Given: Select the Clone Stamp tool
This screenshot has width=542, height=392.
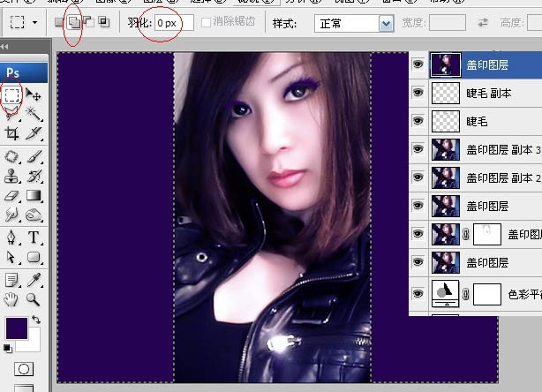Looking at the screenshot, I should click(11, 176).
